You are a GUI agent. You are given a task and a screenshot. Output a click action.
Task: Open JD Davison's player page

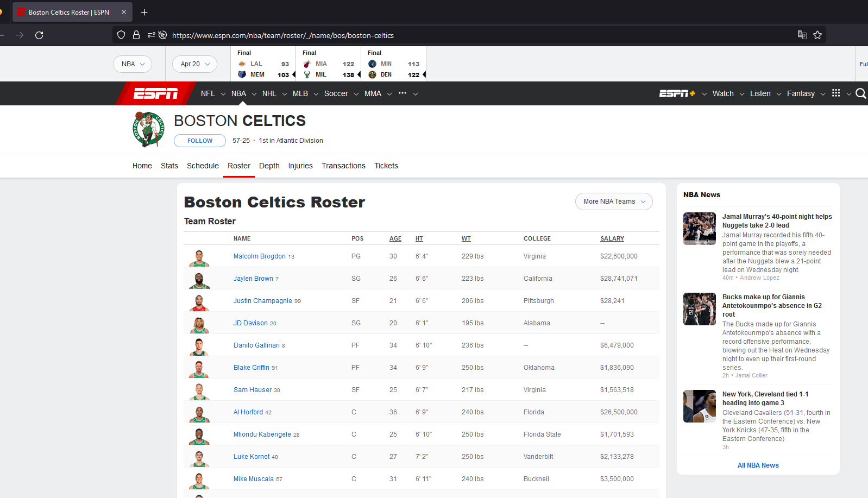coord(250,323)
